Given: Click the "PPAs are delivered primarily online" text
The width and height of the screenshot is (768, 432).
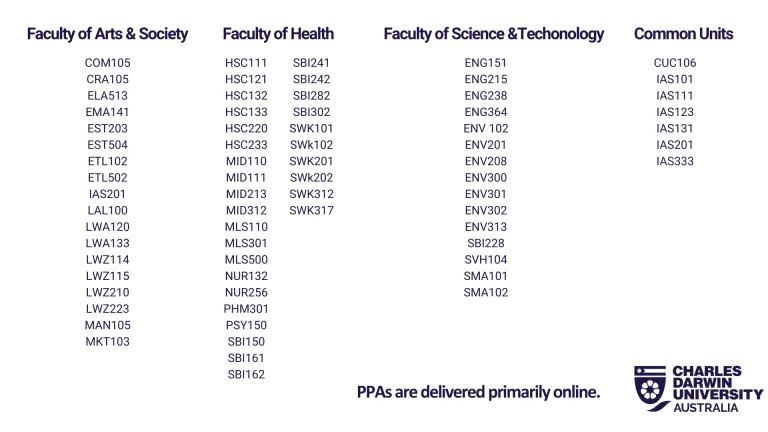Looking at the screenshot, I should 478,392.
